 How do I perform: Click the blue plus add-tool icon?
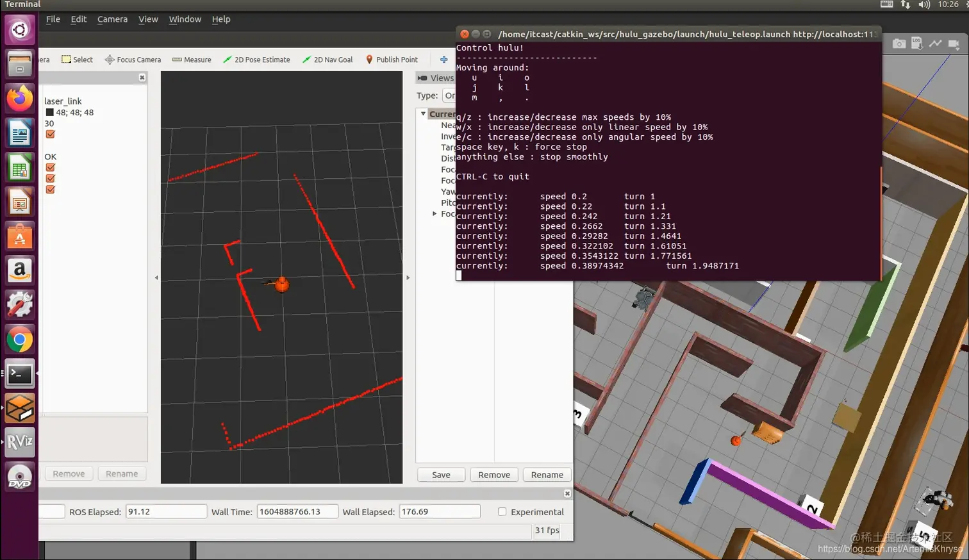point(443,60)
